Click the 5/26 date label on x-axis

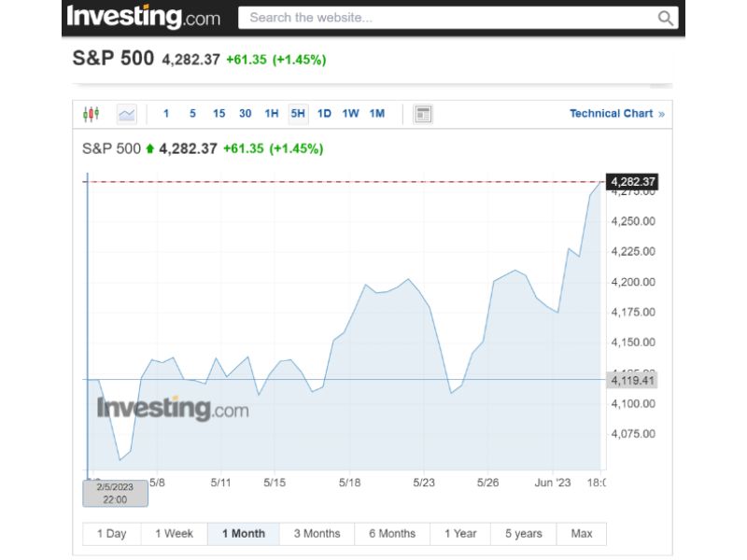click(x=487, y=483)
